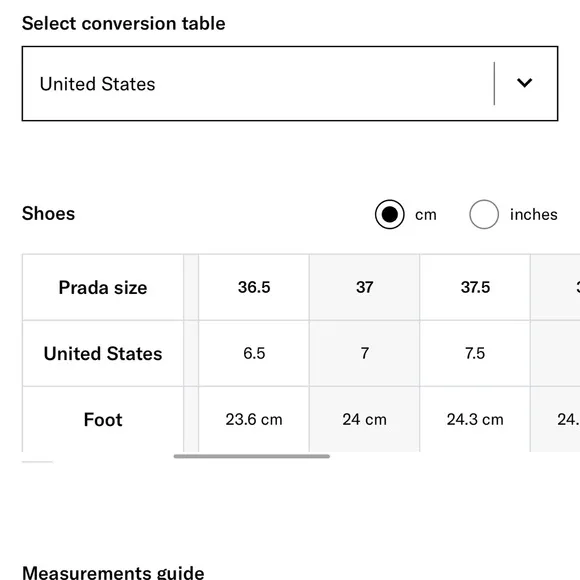Click the 24.3 cm foot length cell
580x580 pixels.
pos(475,419)
